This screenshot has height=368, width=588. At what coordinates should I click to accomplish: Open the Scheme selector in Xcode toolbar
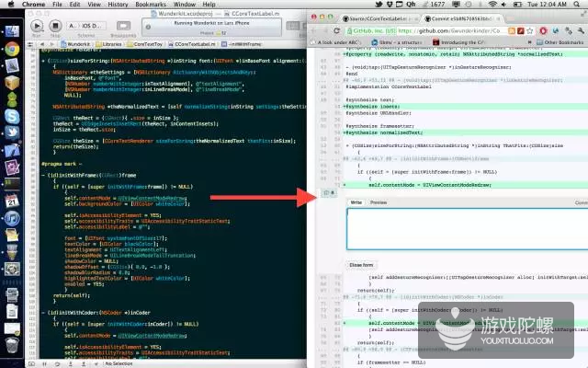(86, 26)
